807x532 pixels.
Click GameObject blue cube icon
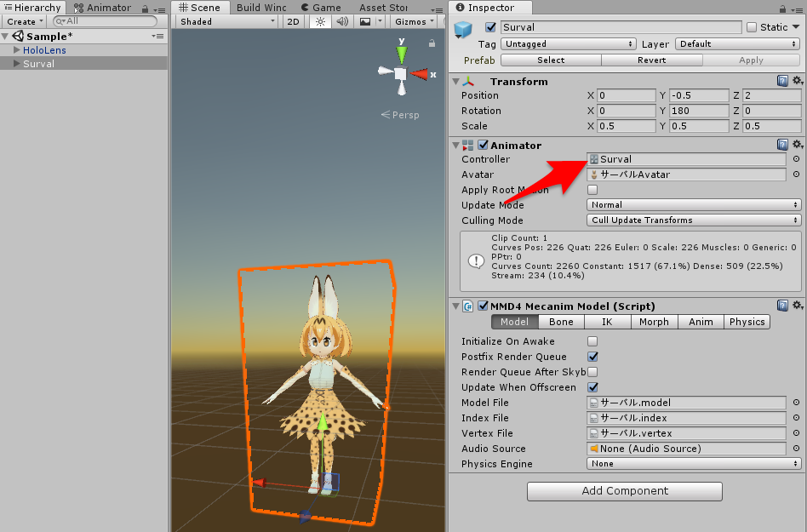(x=463, y=29)
